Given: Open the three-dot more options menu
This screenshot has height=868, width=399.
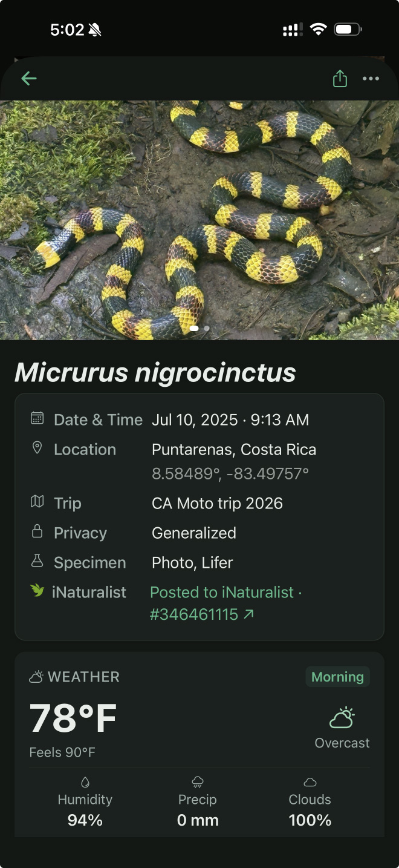Looking at the screenshot, I should pyautogui.click(x=371, y=79).
